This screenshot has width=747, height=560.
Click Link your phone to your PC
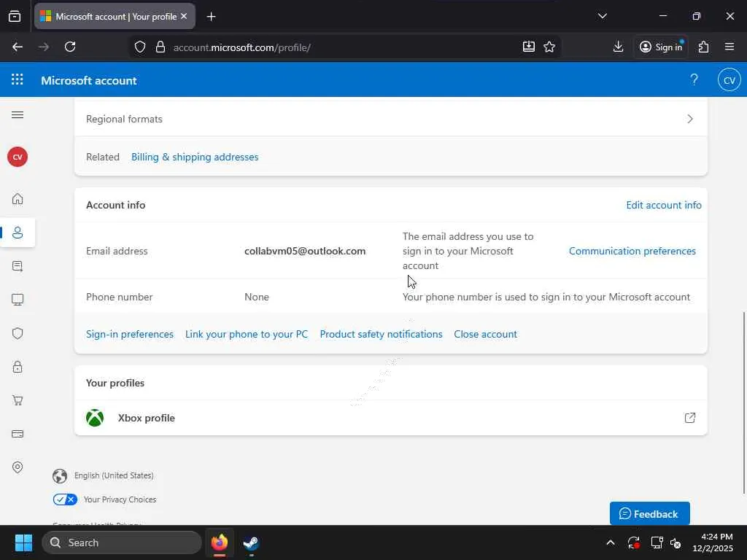(x=247, y=334)
